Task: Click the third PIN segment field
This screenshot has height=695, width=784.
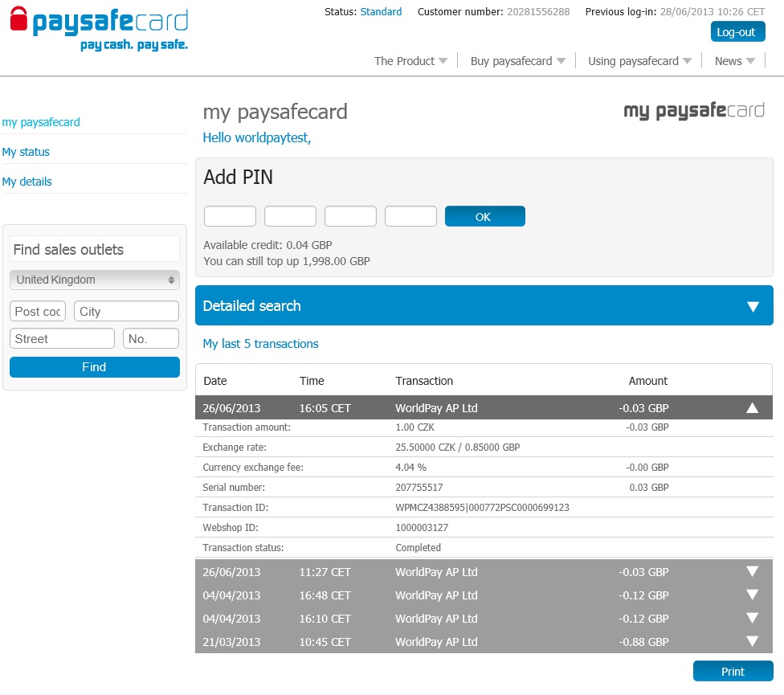Action: (x=350, y=216)
